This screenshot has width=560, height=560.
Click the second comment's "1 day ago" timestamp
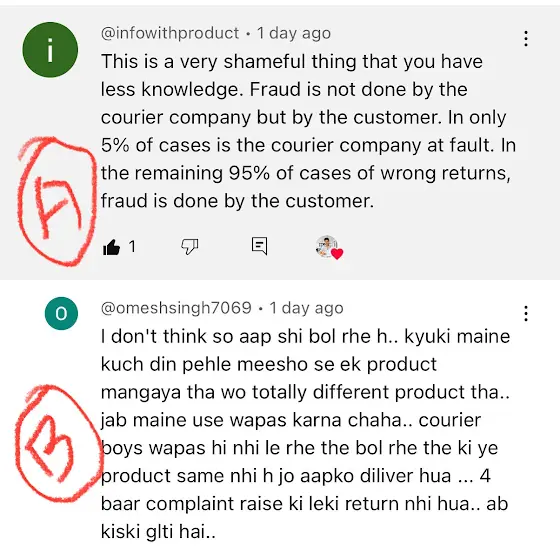coord(306,308)
